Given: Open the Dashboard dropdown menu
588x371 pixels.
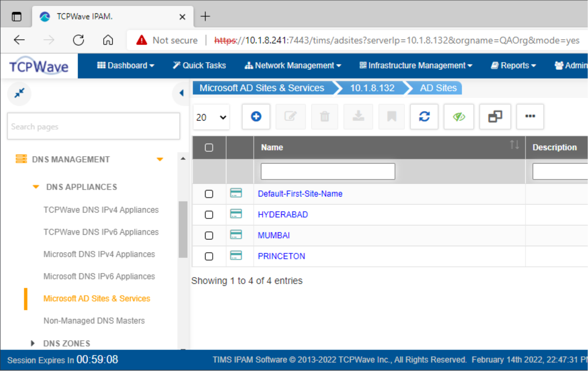Looking at the screenshot, I should pos(126,66).
